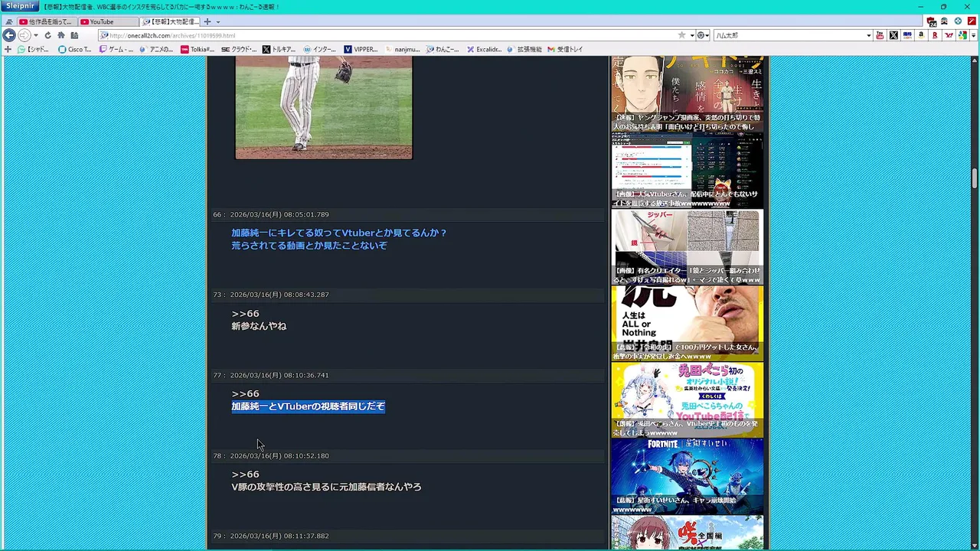The width and height of the screenshot is (980, 551).
Task: Open the 鍵とジッパー creator sidebar thumbnail
Action: (x=687, y=246)
